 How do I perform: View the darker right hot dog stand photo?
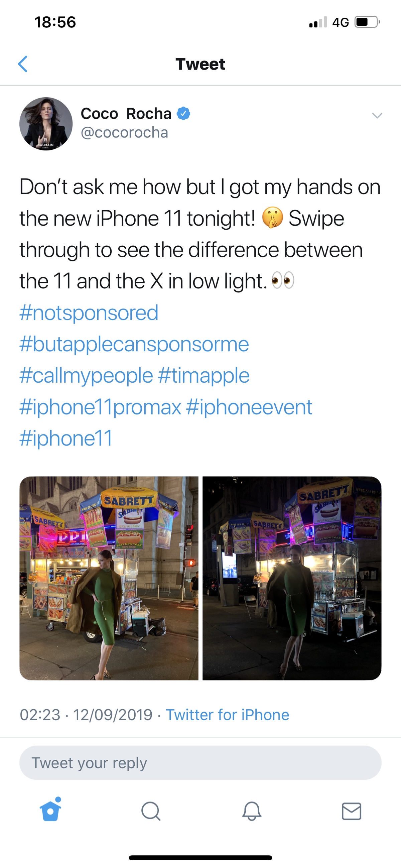click(x=292, y=578)
